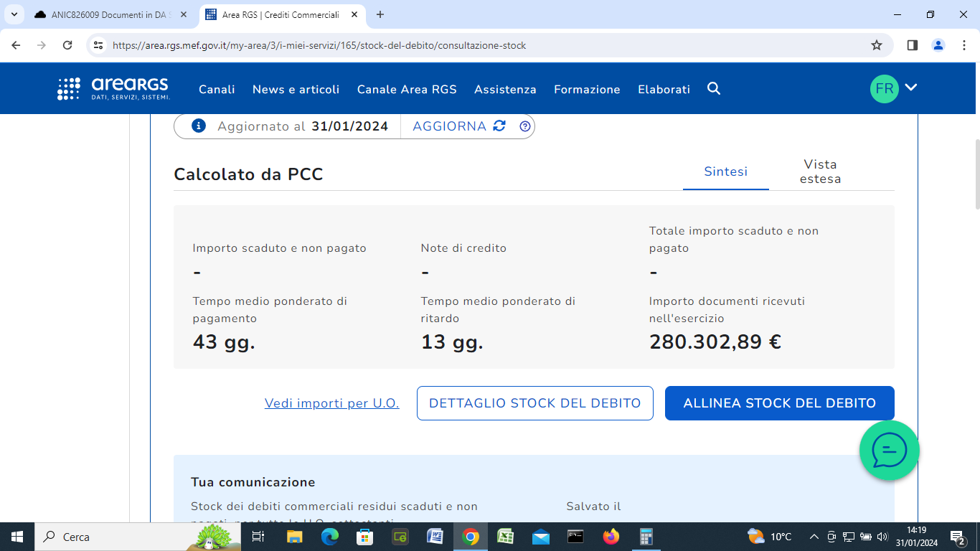This screenshot has width=980, height=551.
Task: Click the info icon beside Aggiornato al
Action: [199, 126]
